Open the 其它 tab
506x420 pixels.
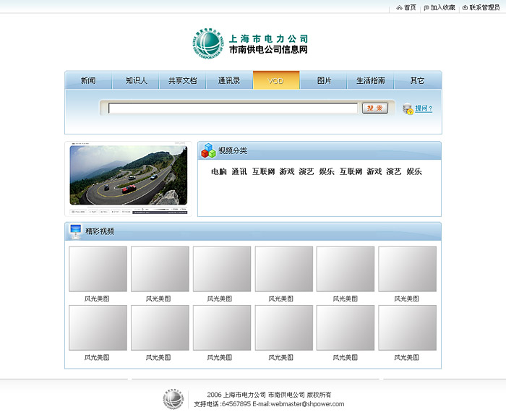tap(418, 80)
